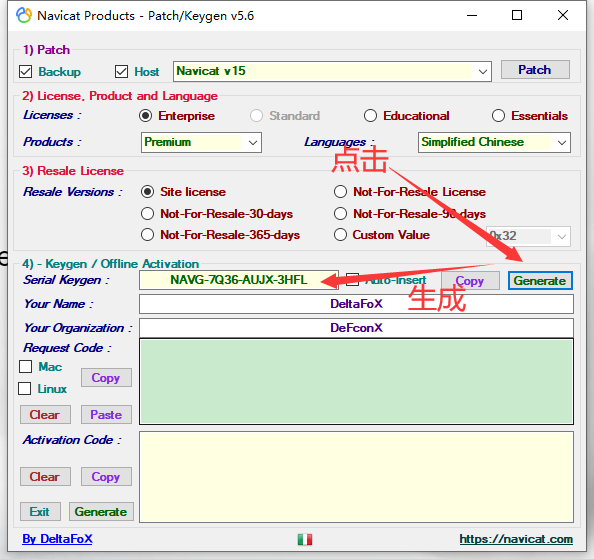This screenshot has height=559, width=594.
Task: Click the Italian flag icon
Action: coord(305,539)
